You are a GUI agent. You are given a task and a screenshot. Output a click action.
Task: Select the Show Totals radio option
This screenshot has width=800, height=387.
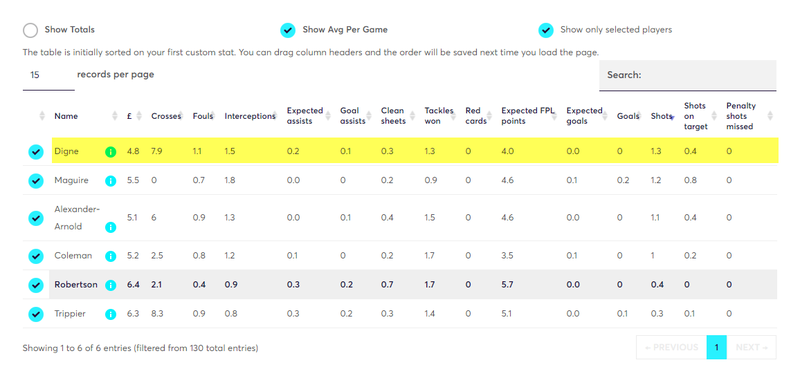point(31,30)
